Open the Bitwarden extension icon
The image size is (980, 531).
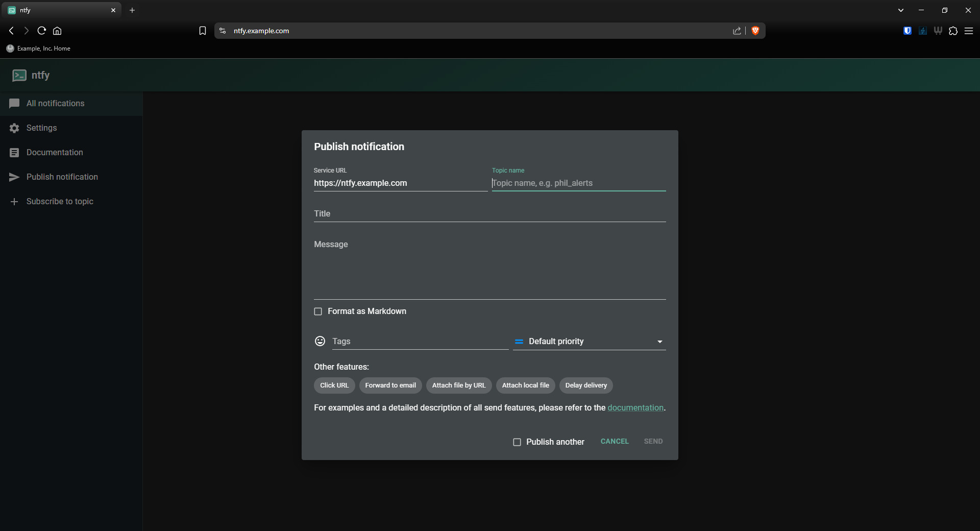[x=908, y=31]
